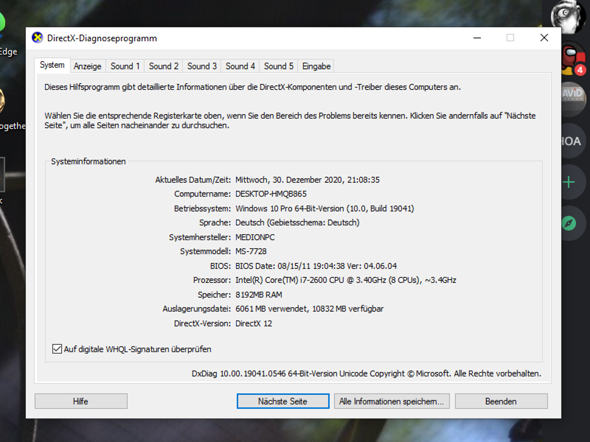Go to the Sound 4 tab
The height and width of the screenshot is (442, 590).
(x=240, y=66)
